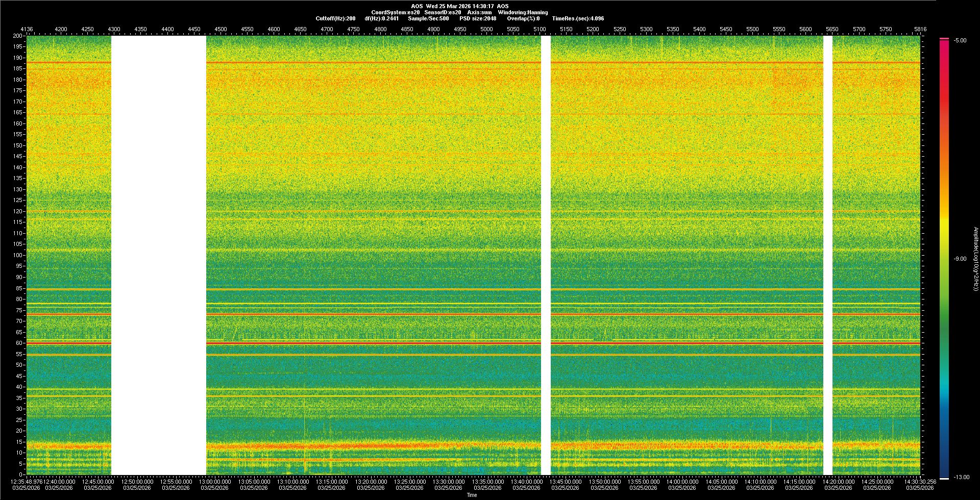Select the TimeRes.(sec):4.096 parameter
980x500 pixels.
click(x=578, y=18)
